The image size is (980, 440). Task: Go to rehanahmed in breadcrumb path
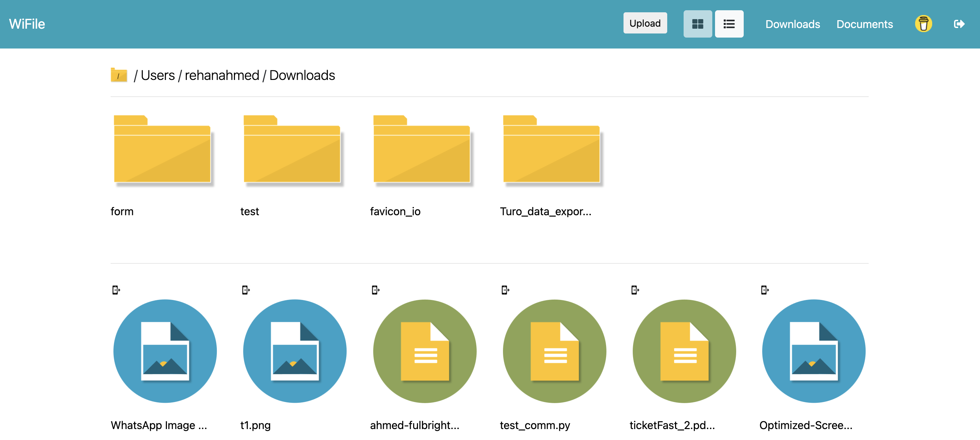pyautogui.click(x=222, y=75)
